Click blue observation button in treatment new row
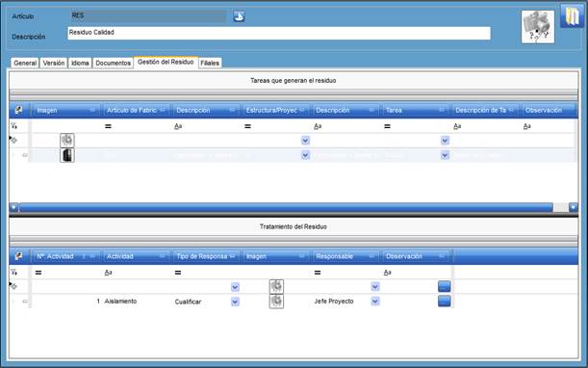Viewport: 588px width, 368px height. tap(445, 286)
